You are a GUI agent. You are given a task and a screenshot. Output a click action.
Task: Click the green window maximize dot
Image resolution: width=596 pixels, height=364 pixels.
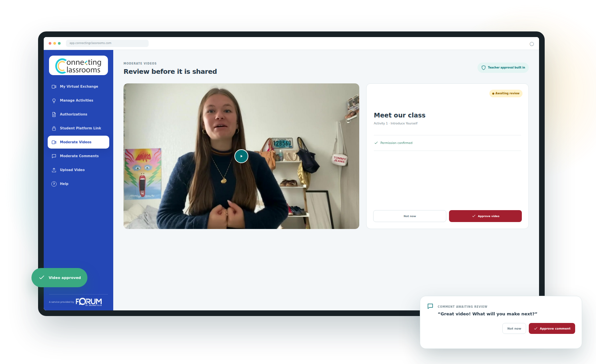coord(59,43)
